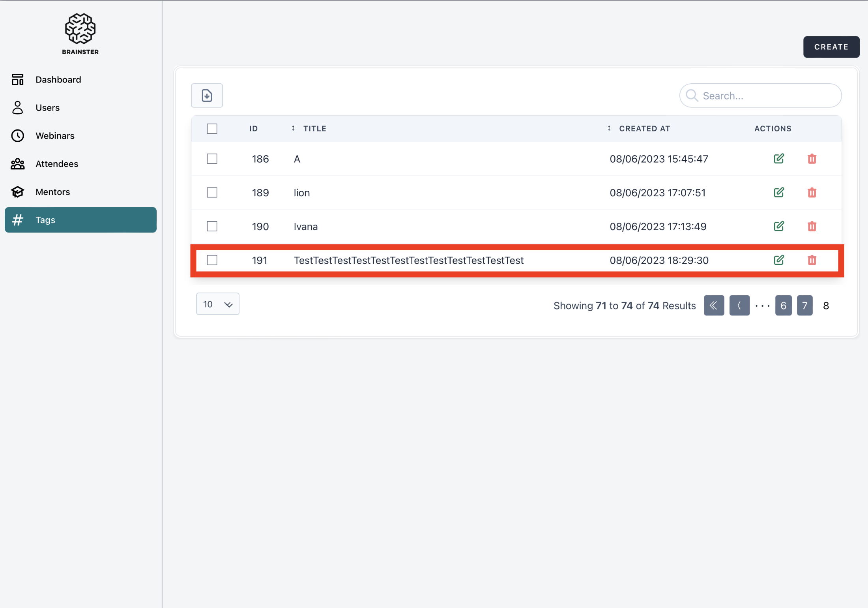Open the rows per page dropdown
Screen dimensions: 868x608
(217, 304)
